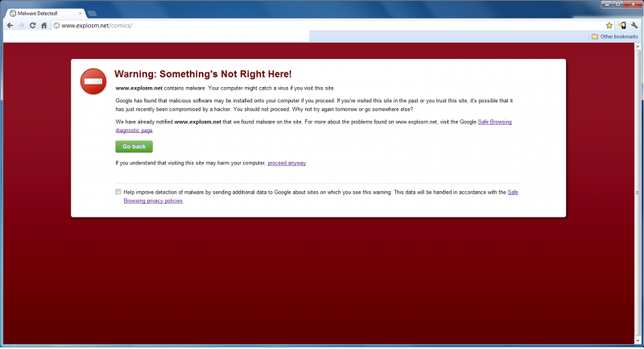Image resolution: width=644 pixels, height=349 pixels.
Task: Select the Malware Detected! tab
Action: pyautogui.click(x=45, y=13)
